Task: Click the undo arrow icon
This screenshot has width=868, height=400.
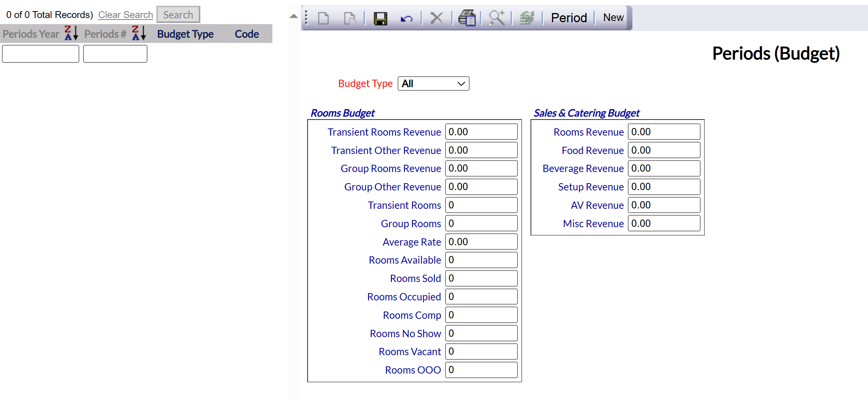Action: coord(406,18)
